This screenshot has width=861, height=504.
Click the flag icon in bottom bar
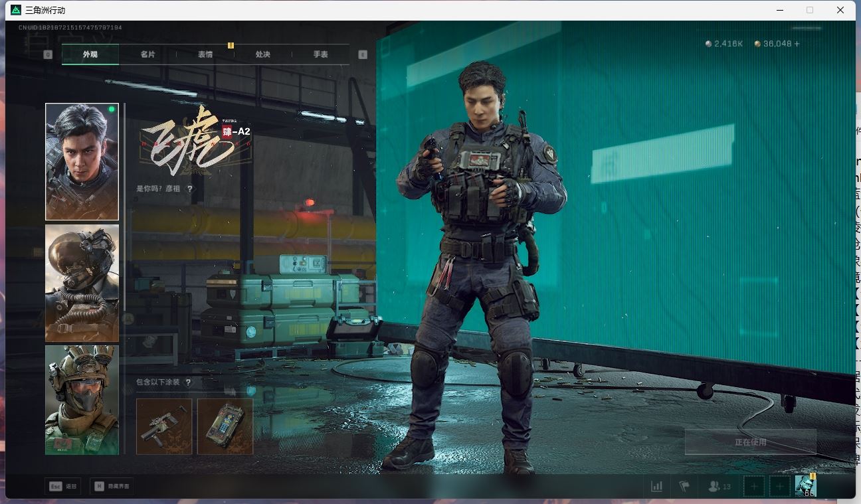pos(684,487)
